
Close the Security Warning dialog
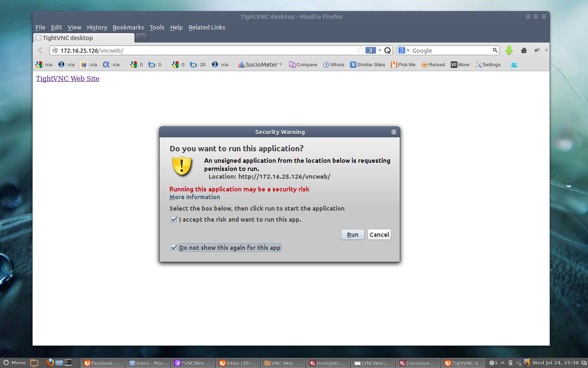(x=394, y=132)
